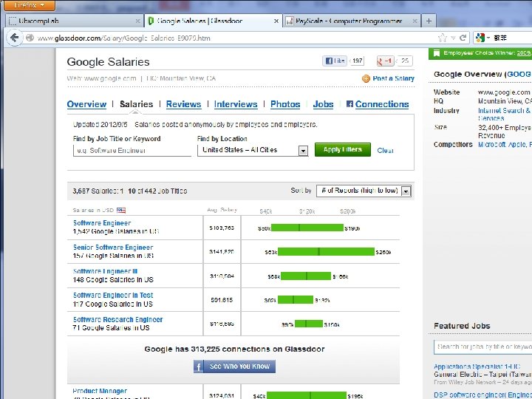The width and height of the screenshot is (532, 399).
Task: Open the Sort by dropdown
Action: point(364,191)
